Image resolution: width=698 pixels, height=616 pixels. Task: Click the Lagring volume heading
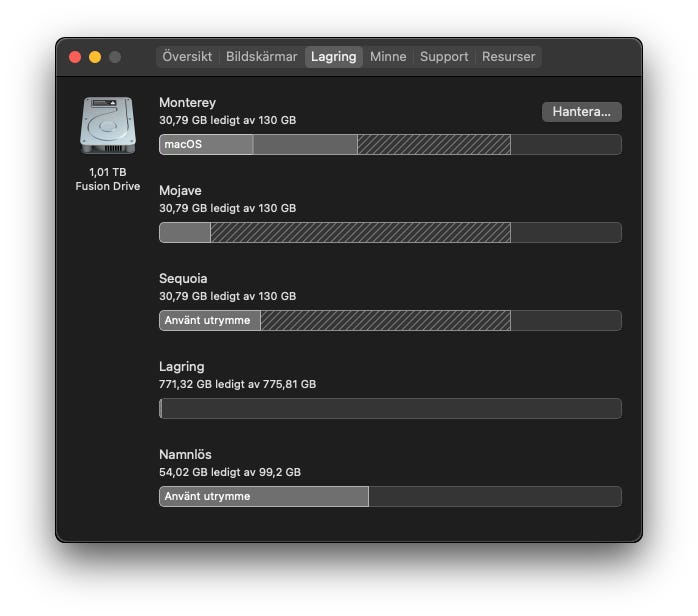[x=182, y=367]
